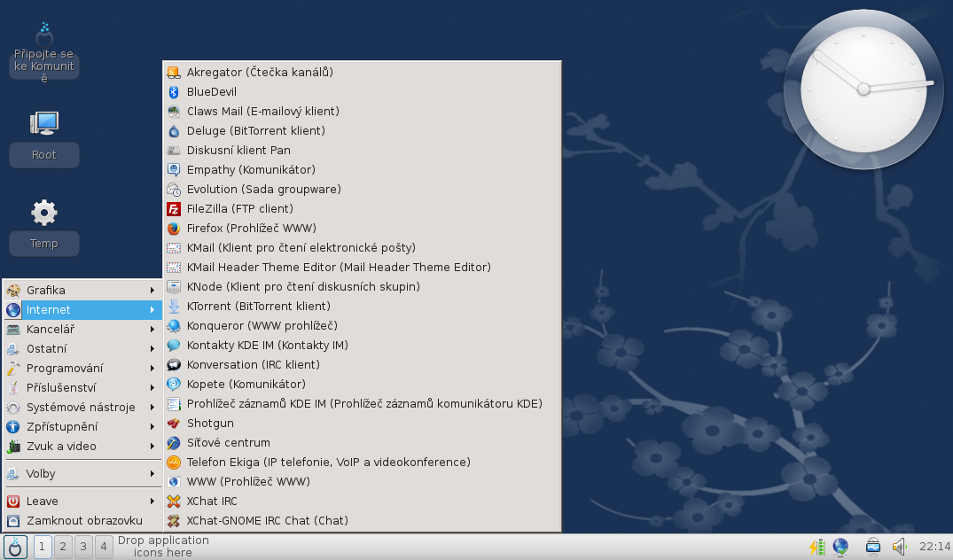This screenshot has height=560, width=953.
Task: Expand the Grafika submenu arrow
Action: coord(152,291)
